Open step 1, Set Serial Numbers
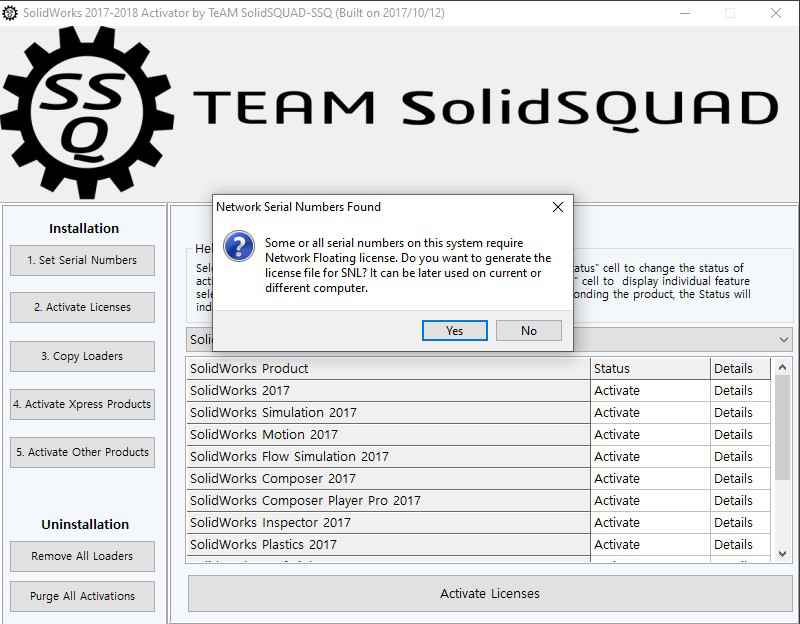The image size is (800, 624). 82,260
